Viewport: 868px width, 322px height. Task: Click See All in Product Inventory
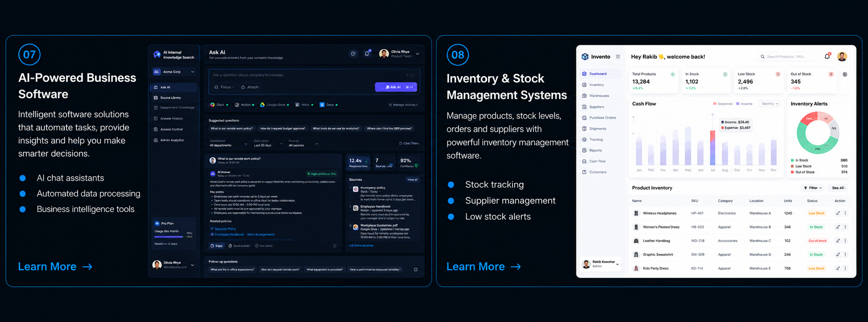pyautogui.click(x=838, y=188)
